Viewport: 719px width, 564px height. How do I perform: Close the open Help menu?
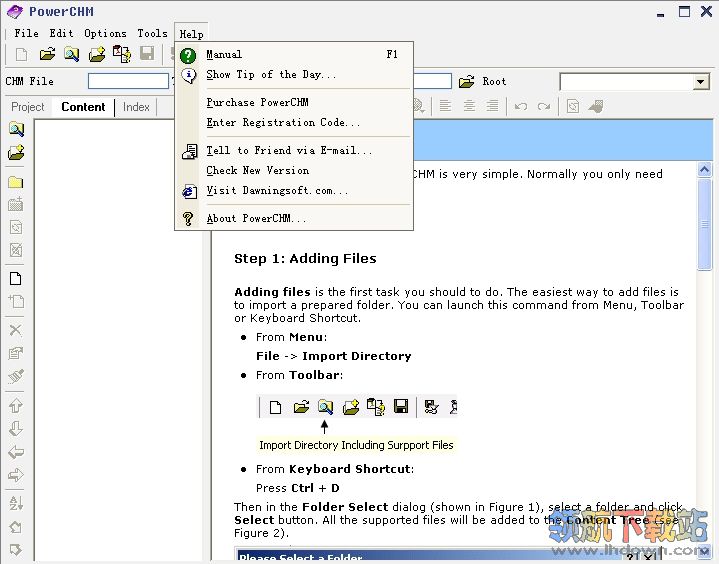click(191, 34)
